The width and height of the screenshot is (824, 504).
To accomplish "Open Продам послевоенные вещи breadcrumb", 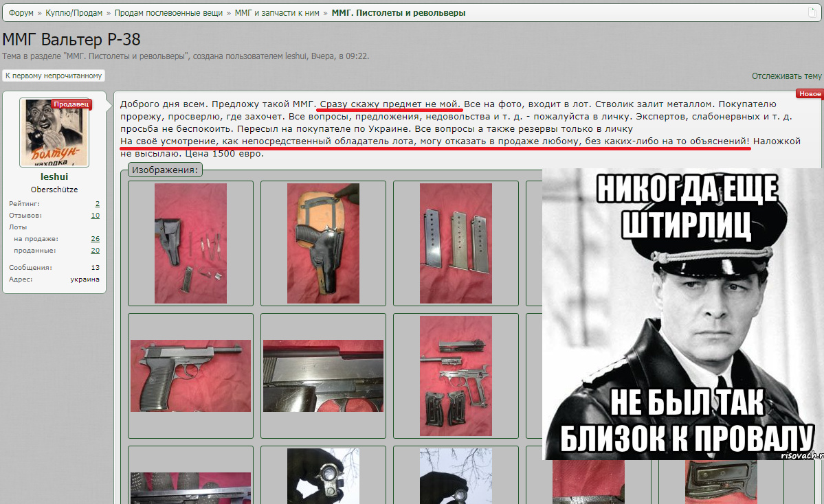I will [x=168, y=12].
